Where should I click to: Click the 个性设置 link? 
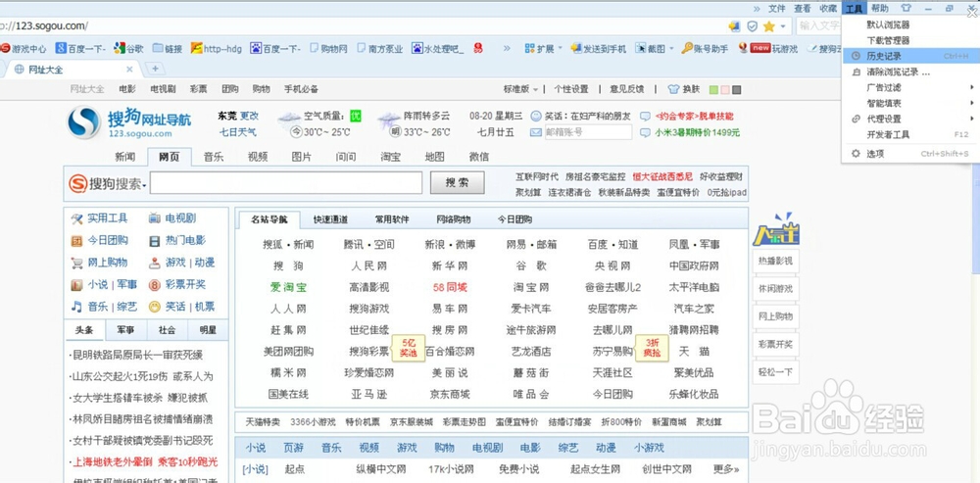[571, 89]
